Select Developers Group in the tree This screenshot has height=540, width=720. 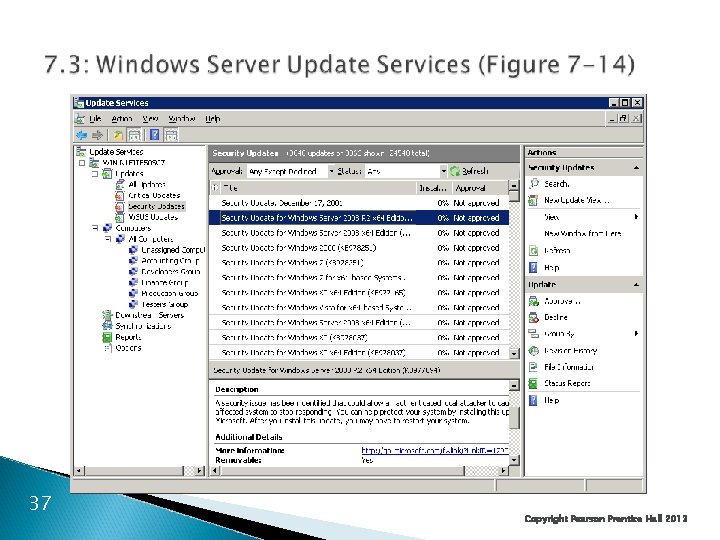[170, 271]
